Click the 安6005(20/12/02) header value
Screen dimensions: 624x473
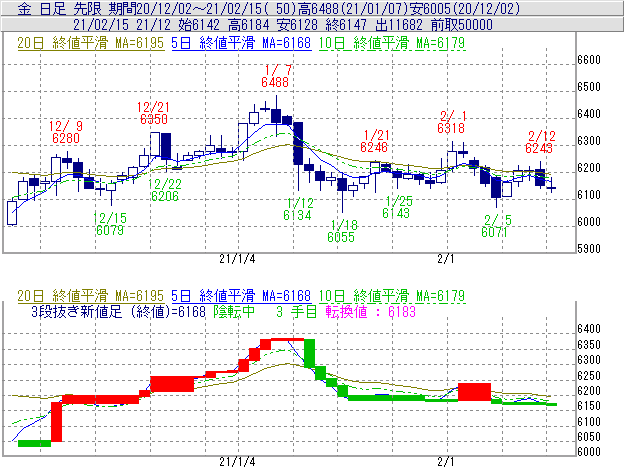point(465,8)
